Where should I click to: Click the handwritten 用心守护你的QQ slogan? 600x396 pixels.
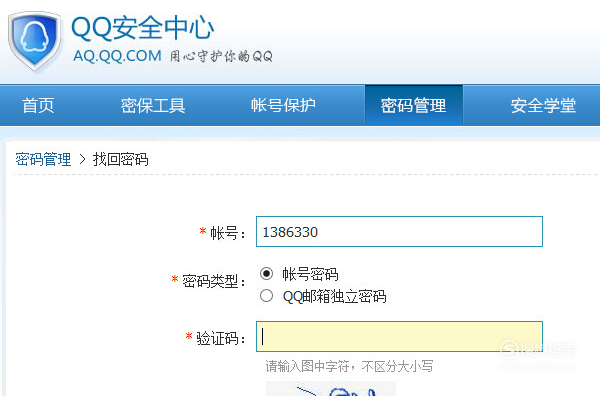[221, 56]
